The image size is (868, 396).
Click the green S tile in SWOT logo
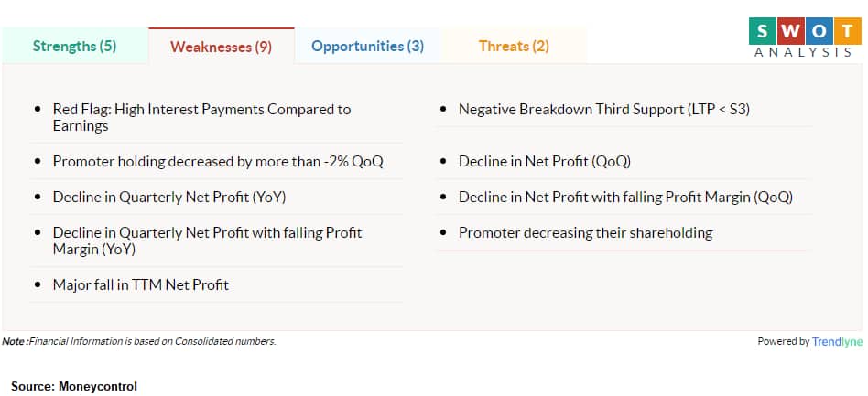click(761, 30)
